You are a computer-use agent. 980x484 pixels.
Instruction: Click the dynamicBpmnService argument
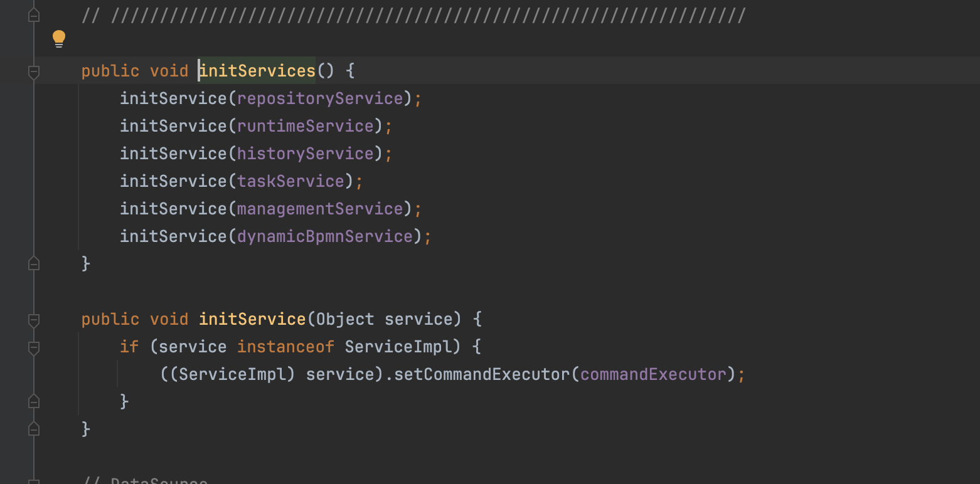coord(325,236)
